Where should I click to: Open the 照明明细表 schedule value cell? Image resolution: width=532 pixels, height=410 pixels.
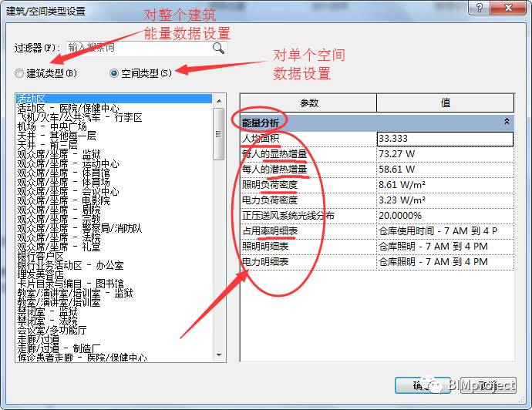(x=446, y=247)
